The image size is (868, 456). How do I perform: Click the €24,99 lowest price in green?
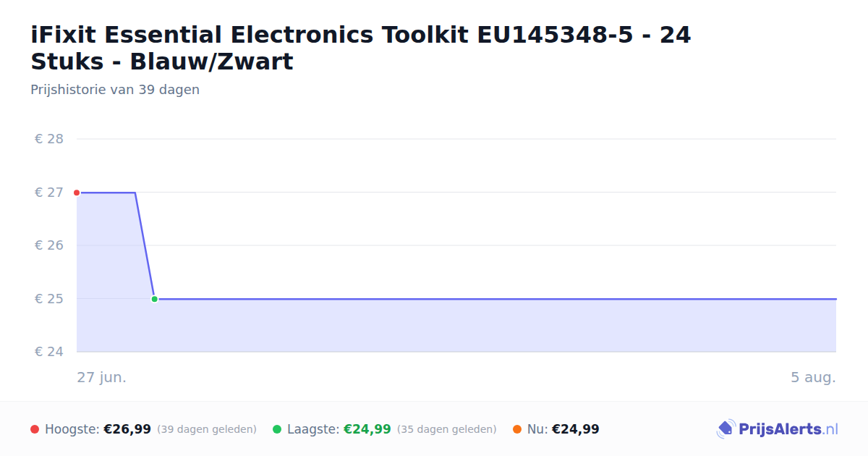[x=367, y=429]
